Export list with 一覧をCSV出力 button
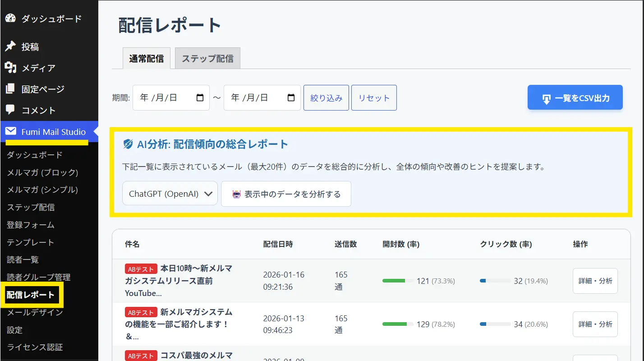Viewport: 644px width, 361px height. (x=575, y=98)
